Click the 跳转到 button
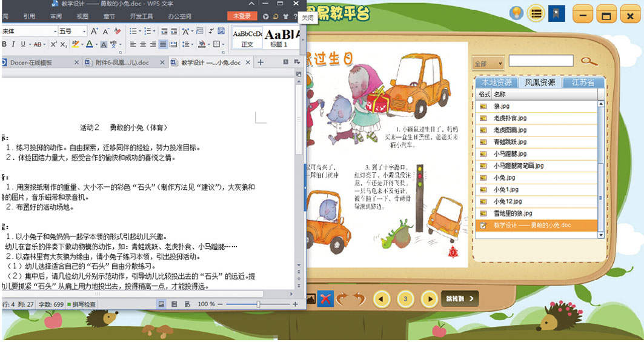Screen dimensions: 644x342 (460, 299)
